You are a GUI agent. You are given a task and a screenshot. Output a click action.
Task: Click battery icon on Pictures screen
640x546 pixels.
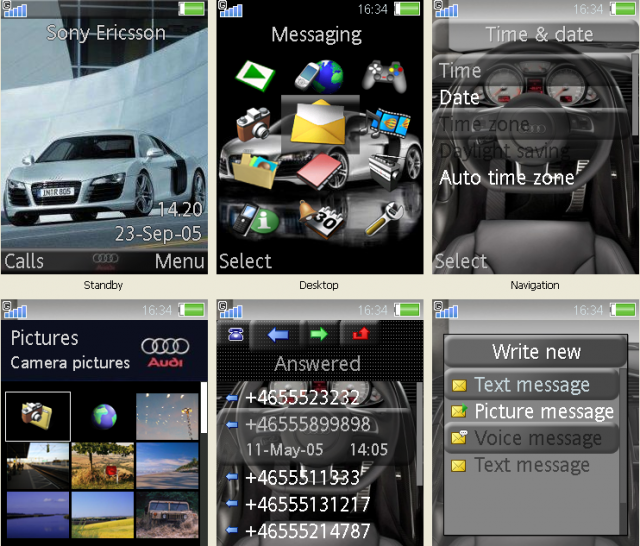coord(191,310)
